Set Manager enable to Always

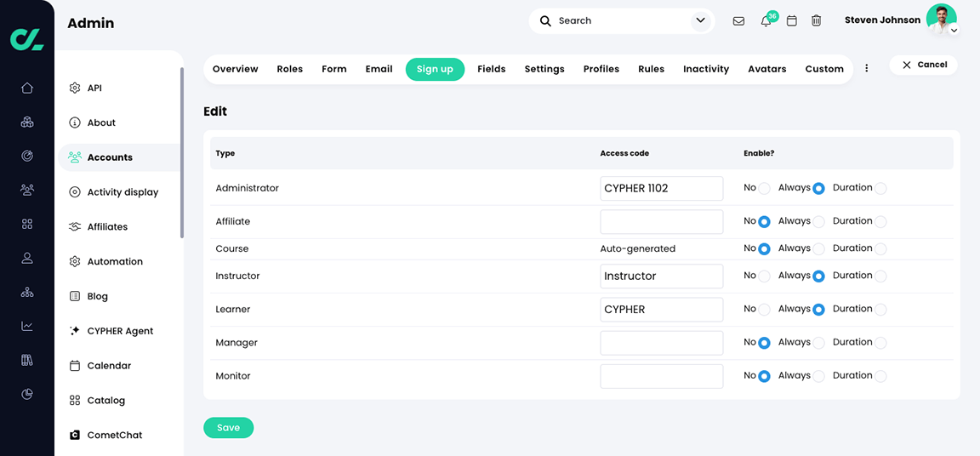point(818,343)
